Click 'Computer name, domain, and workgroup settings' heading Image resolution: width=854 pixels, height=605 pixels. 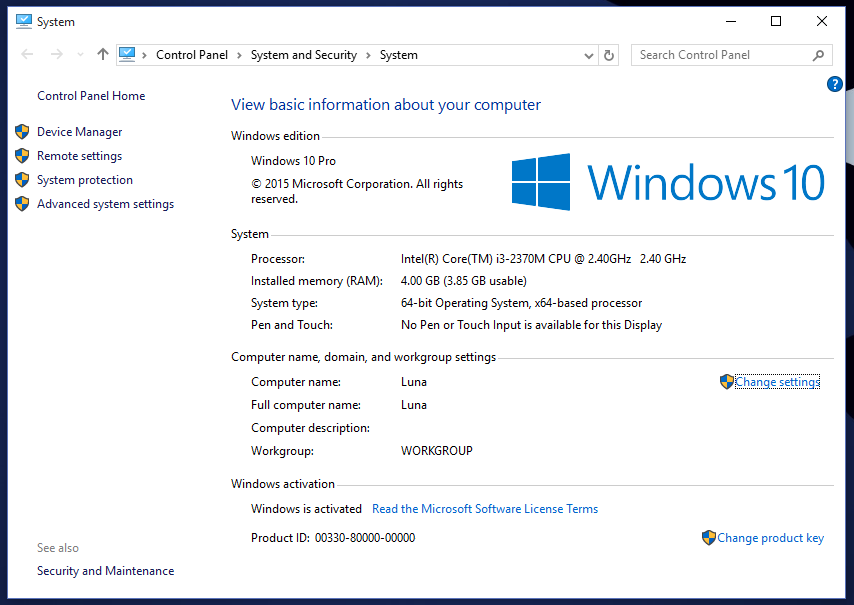363,357
